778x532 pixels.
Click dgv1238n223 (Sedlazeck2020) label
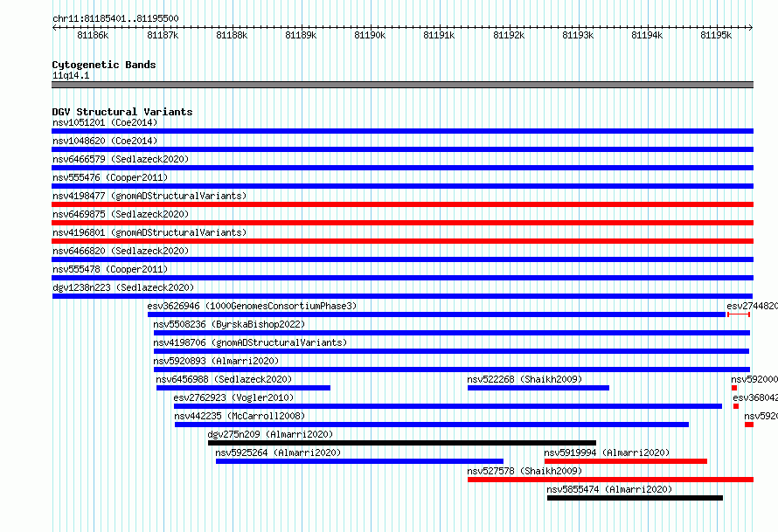[123, 287]
